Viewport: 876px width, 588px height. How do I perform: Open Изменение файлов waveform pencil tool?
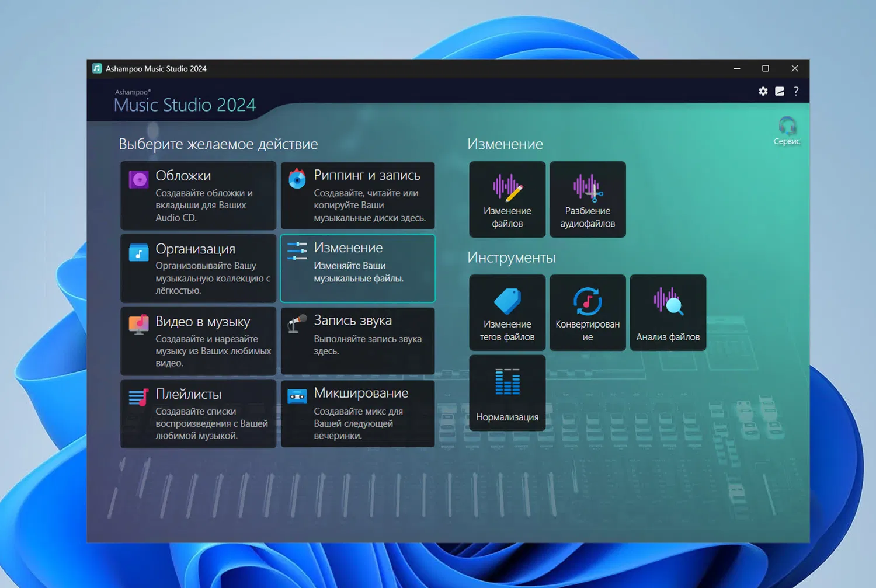pos(507,200)
